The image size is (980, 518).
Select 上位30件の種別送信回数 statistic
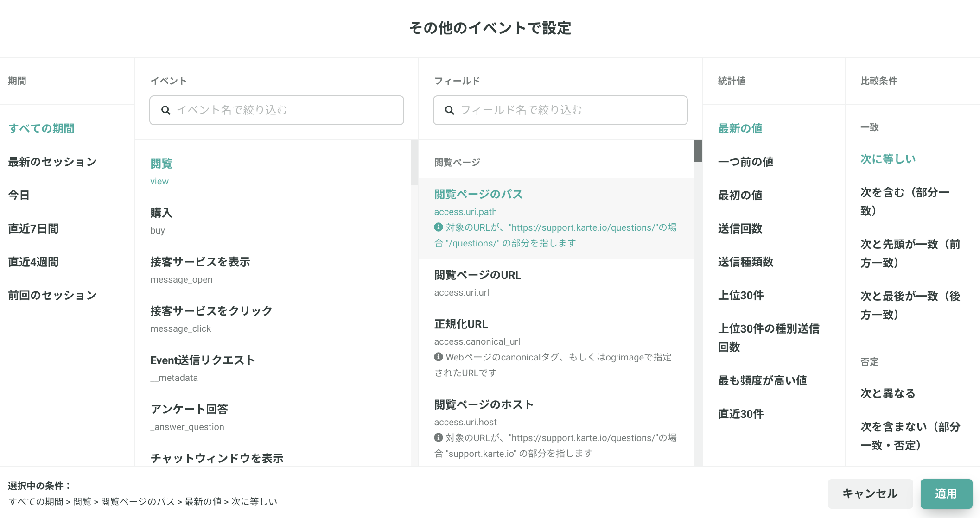pyautogui.click(x=769, y=338)
